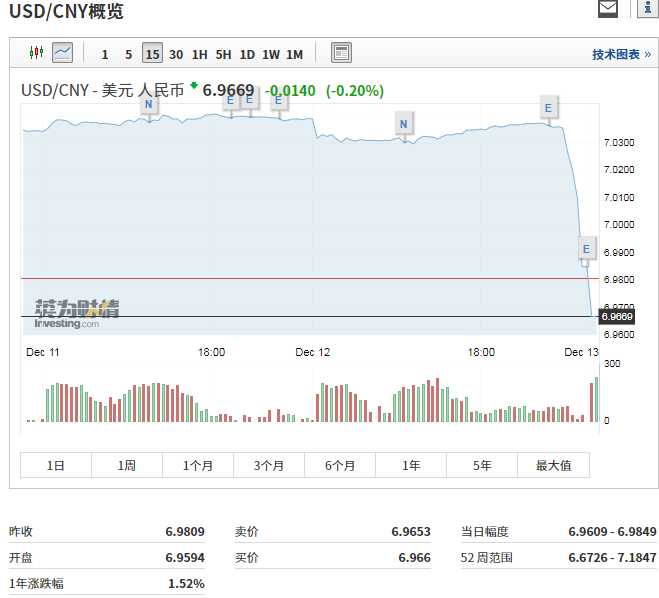Select the 1日 time range tab
The image size is (659, 598).
point(56,465)
